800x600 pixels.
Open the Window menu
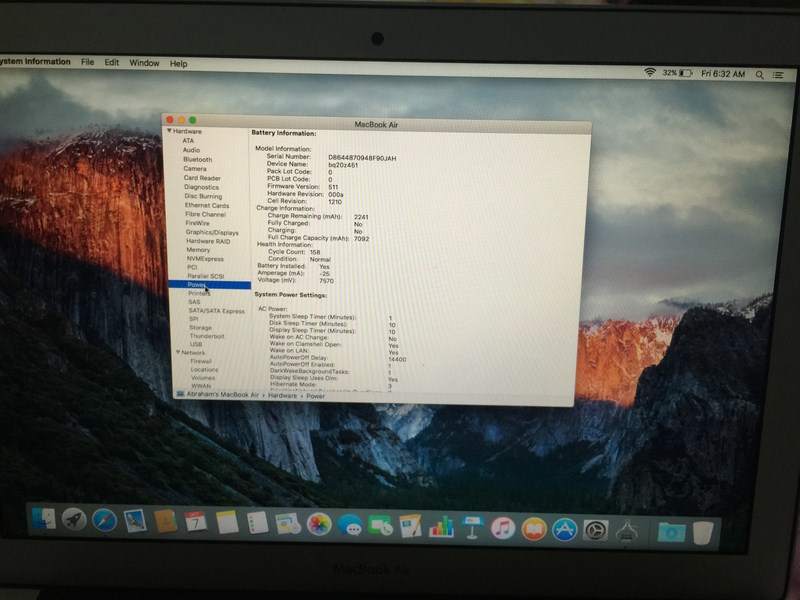[x=144, y=63]
